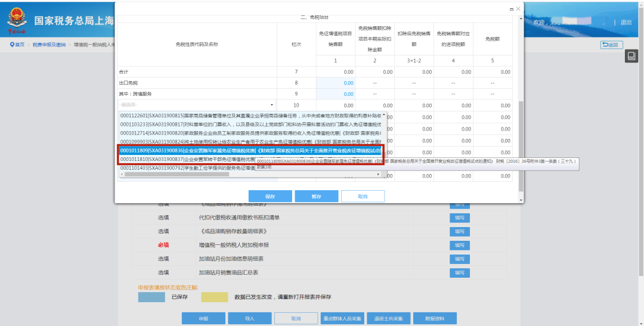
Task: Select option 0001012714 家政服务企业
Action: [250, 133]
